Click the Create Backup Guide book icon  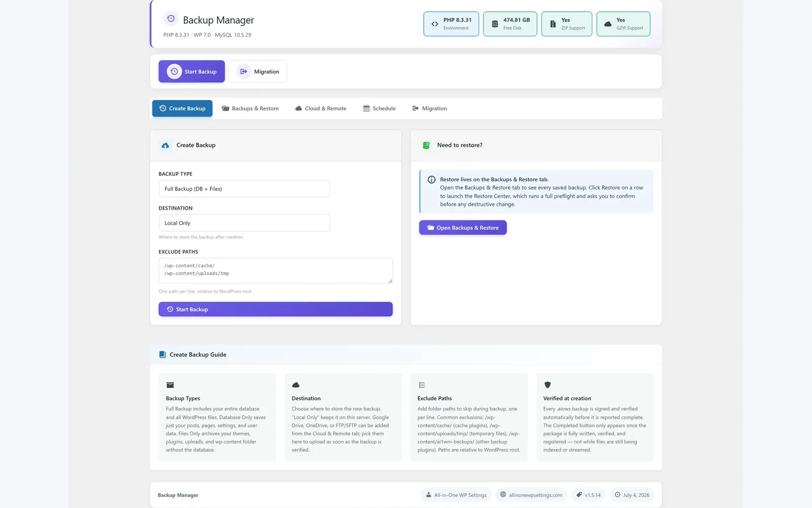click(x=162, y=355)
